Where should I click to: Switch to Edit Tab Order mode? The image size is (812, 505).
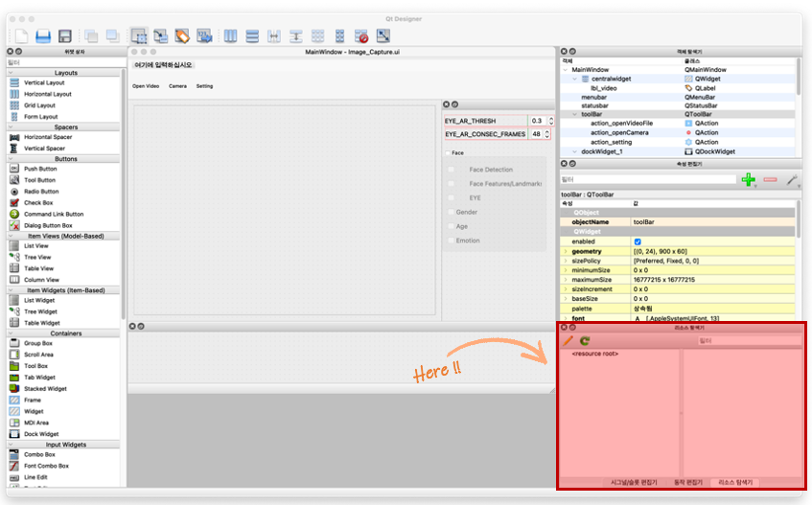[204, 35]
